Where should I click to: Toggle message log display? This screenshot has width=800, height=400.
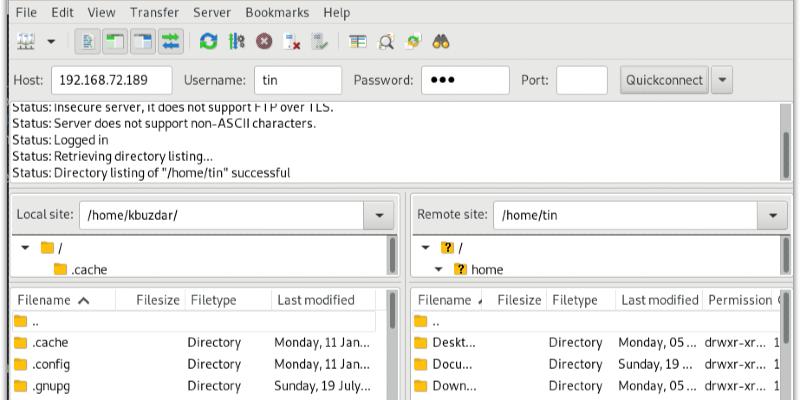[x=87, y=42]
